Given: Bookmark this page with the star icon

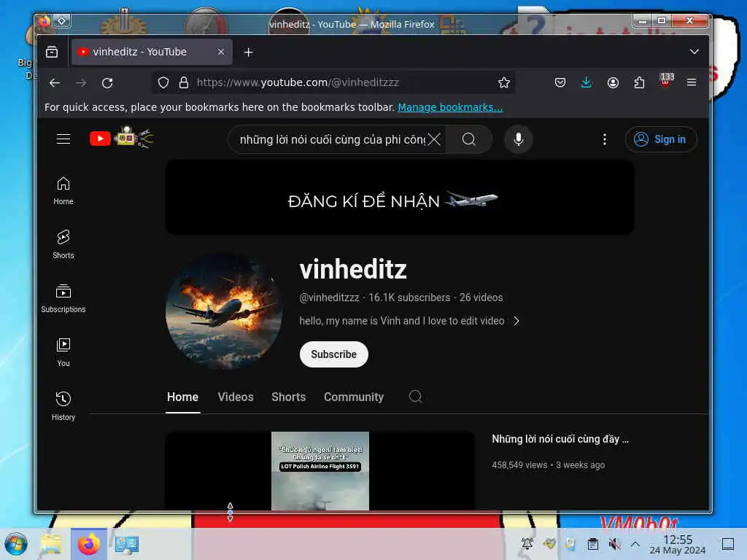Looking at the screenshot, I should 503,83.
